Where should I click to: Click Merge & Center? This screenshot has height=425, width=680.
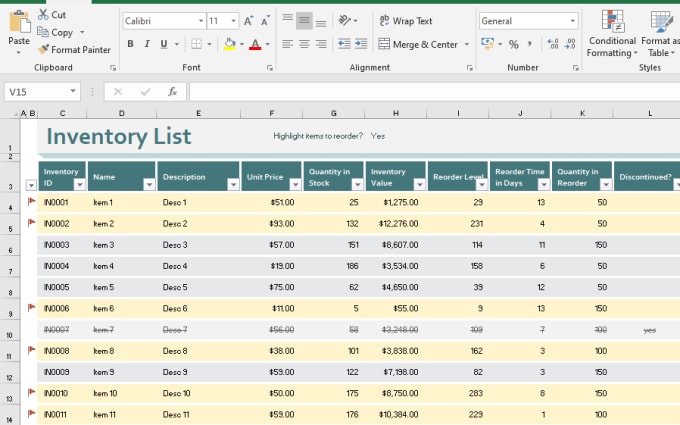click(418, 44)
